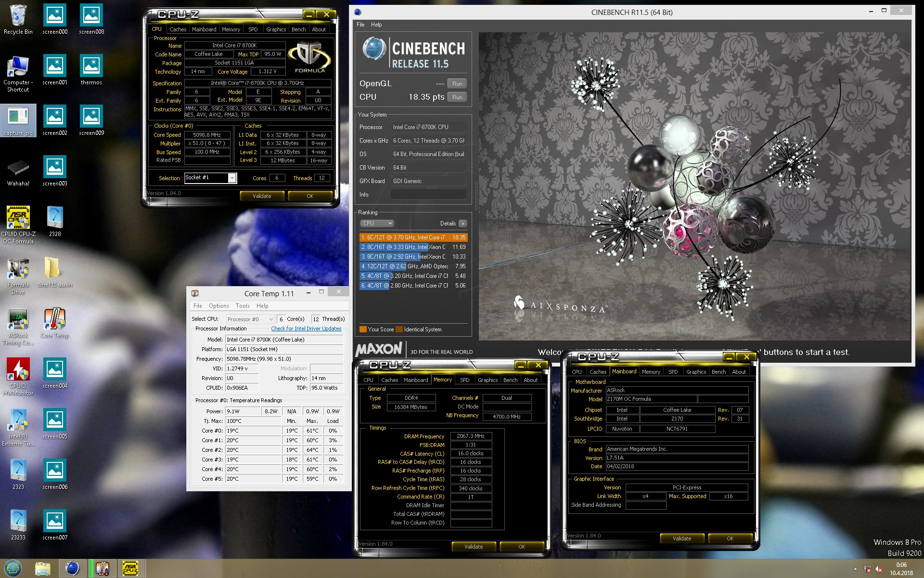Select the thermos image file

91,70
